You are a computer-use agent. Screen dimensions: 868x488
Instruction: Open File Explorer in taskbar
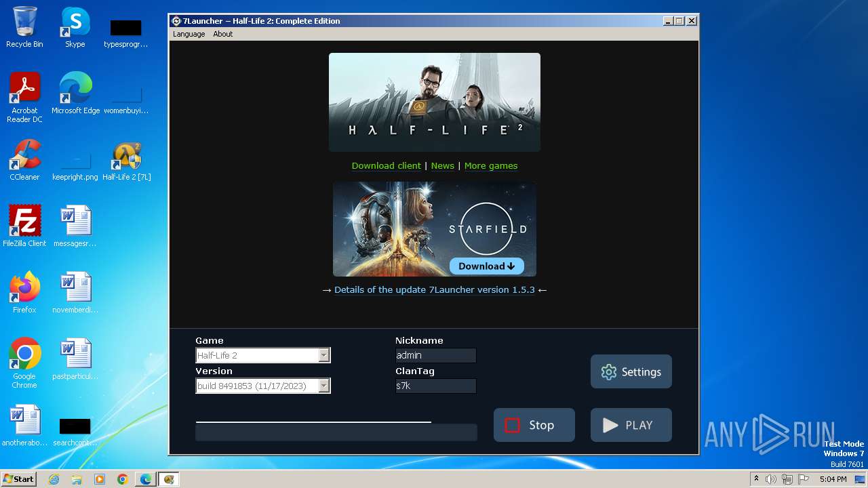pos(77,479)
